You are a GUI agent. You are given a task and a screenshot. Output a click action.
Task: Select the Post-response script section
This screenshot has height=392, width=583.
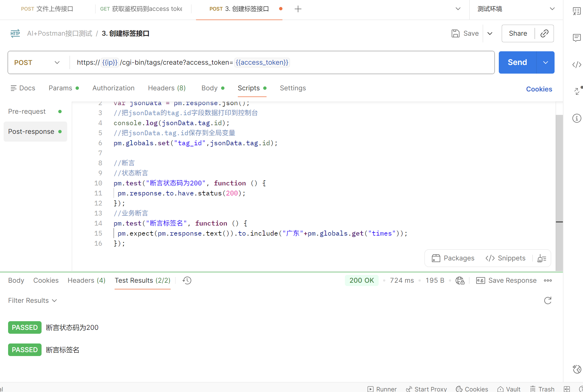(x=35, y=132)
